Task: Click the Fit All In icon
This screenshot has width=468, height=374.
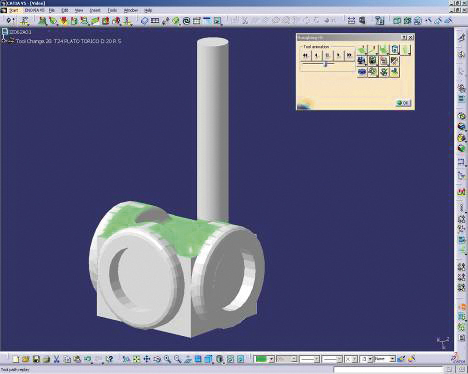Action: click(x=136, y=359)
